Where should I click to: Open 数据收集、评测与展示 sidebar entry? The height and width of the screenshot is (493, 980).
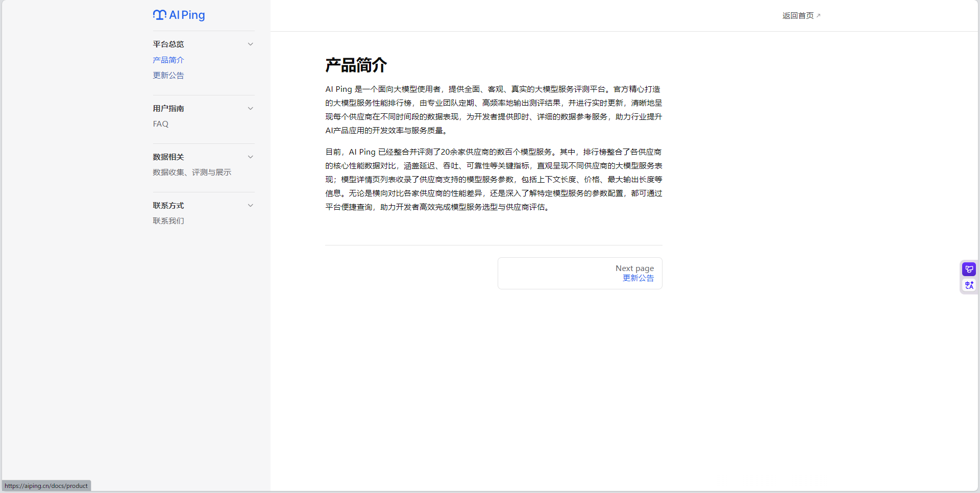[192, 172]
